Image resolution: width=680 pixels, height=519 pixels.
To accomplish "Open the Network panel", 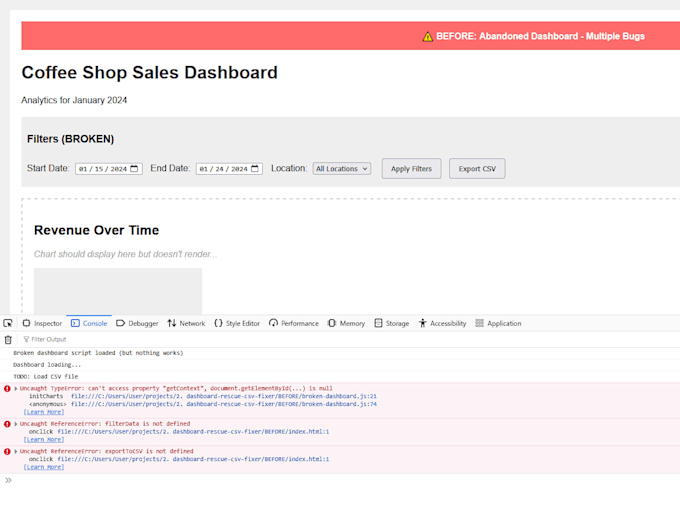I will click(x=186, y=323).
